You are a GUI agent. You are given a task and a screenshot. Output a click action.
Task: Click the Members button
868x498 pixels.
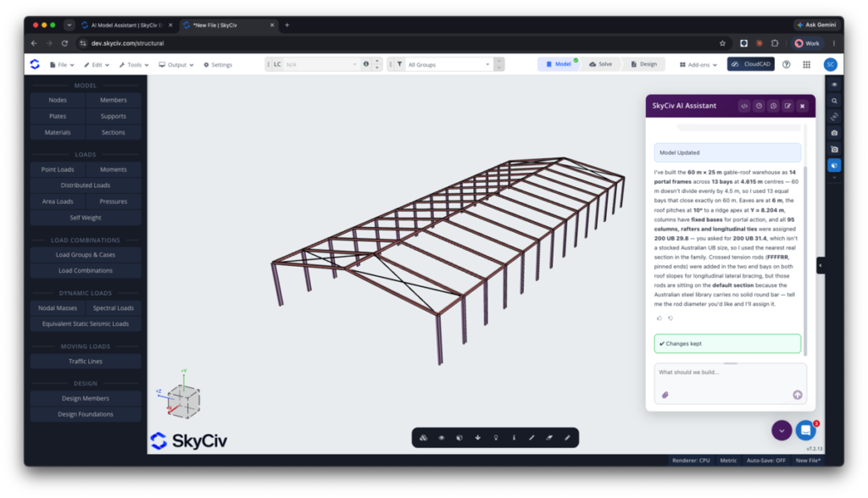114,100
